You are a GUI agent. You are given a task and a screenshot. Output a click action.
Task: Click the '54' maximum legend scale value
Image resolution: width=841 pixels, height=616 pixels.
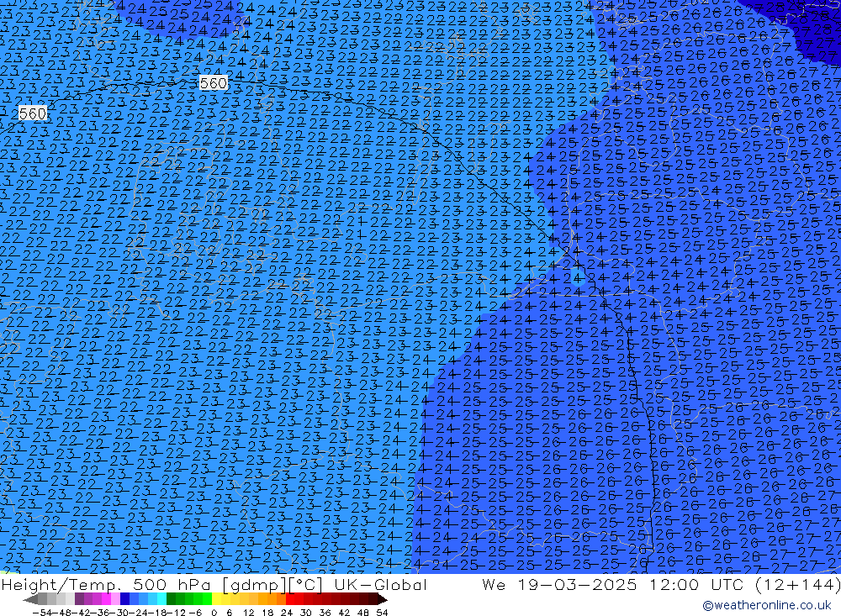click(382, 613)
